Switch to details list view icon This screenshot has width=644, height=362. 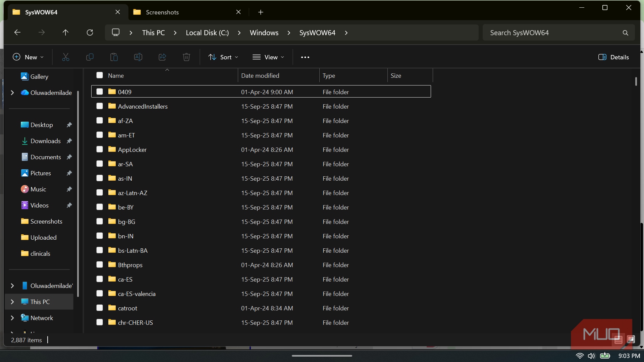pos(618,340)
